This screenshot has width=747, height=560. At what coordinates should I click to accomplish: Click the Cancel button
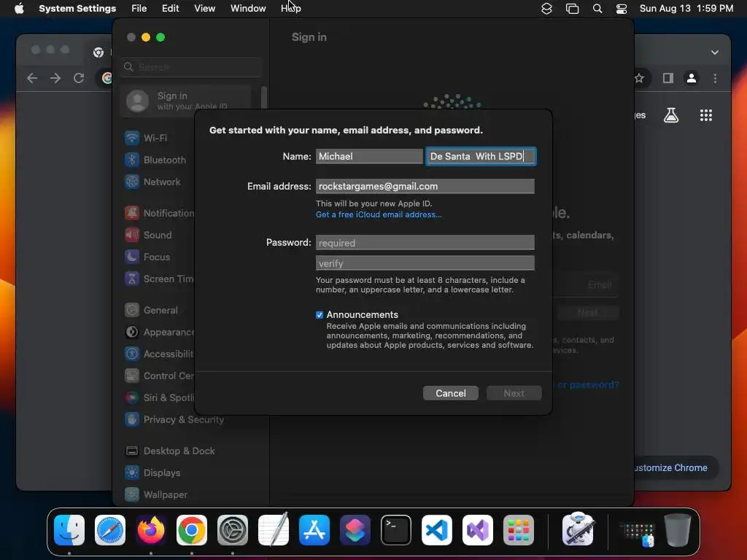click(450, 393)
